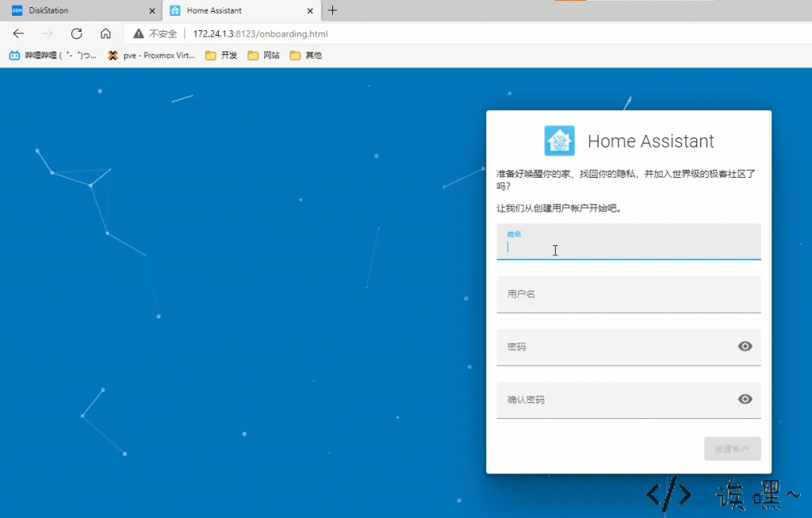Expand the 开发 bookmark folder
The height and width of the screenshot is (518, 812).
[221, 56]
